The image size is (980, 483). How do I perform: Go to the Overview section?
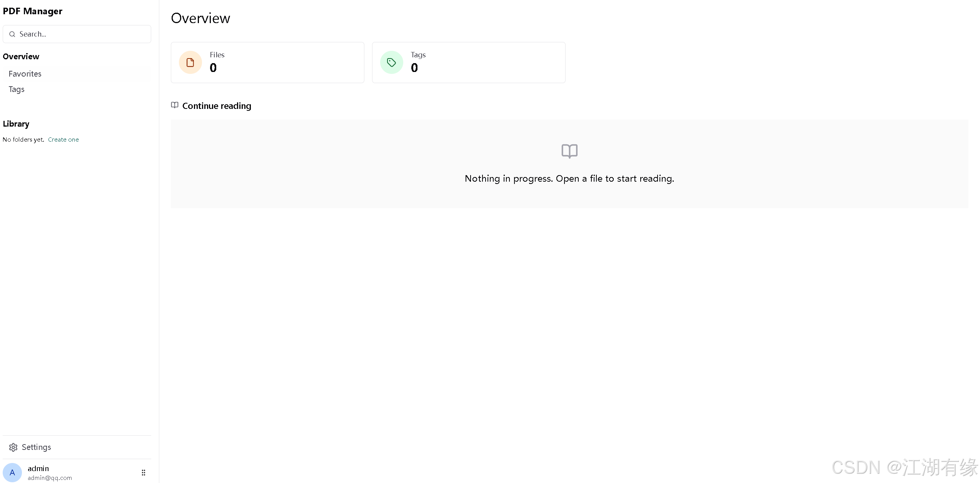tap(21, 57)
